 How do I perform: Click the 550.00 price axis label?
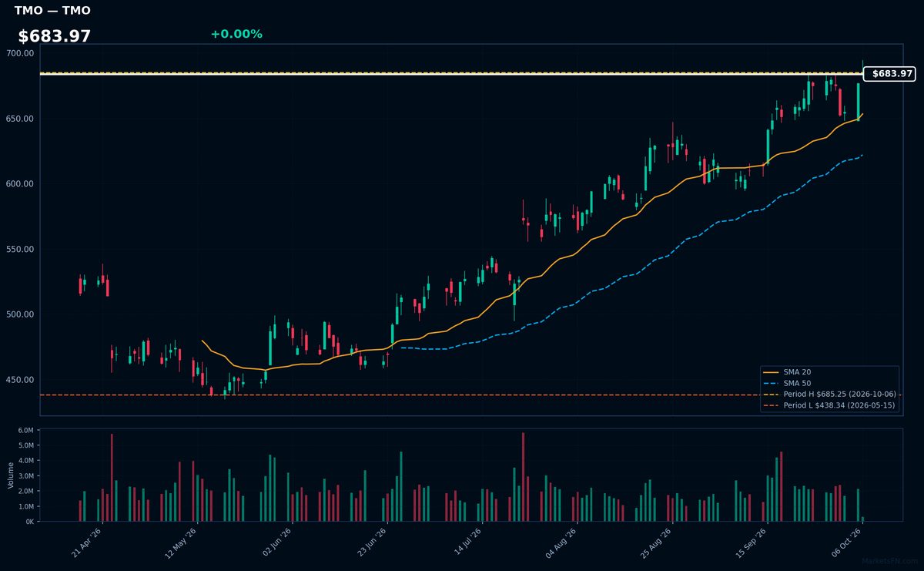point(19,250)
